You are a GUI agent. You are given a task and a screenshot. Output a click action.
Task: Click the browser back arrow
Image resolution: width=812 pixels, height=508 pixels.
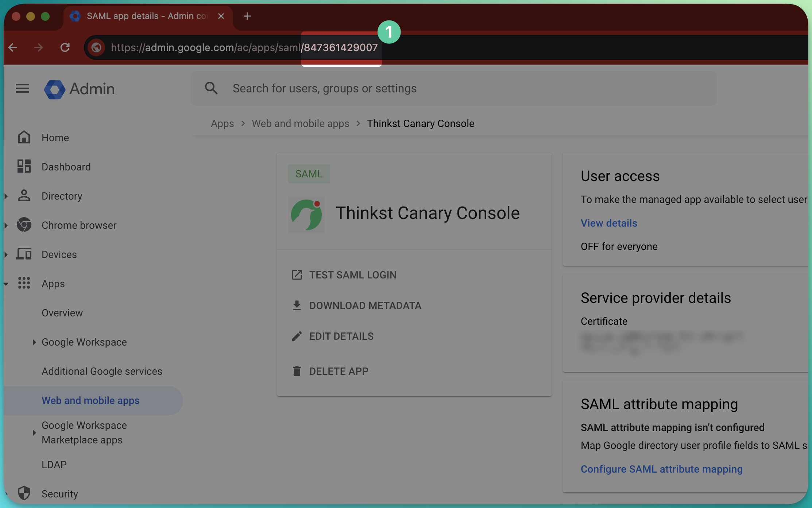[x=13, y=47]
